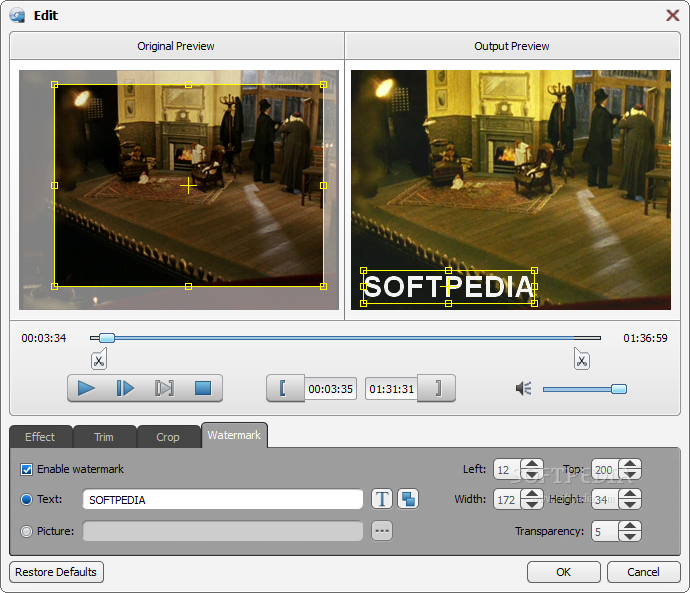Open text font settings T icon
This screenshot has height=593, width=690.
coord(382,499)
